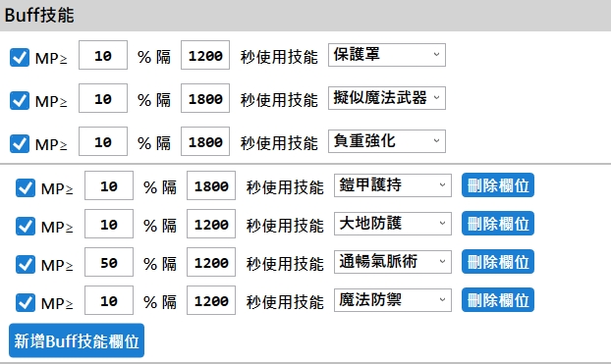The image size is (611, 364).
Task: Click seconds field in 擬似魔法武器 row
Action: coord(205,98)
